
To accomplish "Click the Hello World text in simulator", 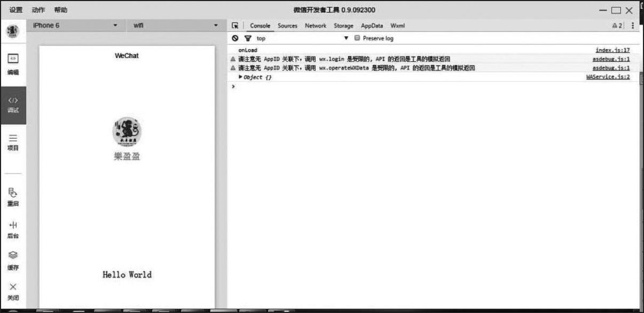I will (127, 275).
